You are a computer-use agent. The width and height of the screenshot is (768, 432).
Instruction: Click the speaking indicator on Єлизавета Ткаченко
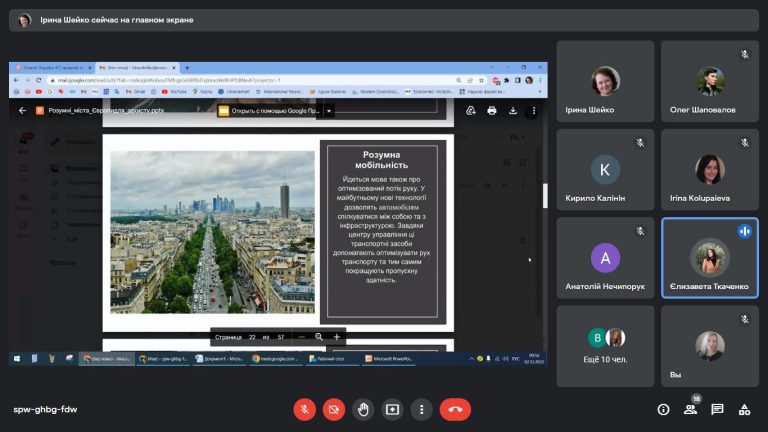tap(744, 231)
